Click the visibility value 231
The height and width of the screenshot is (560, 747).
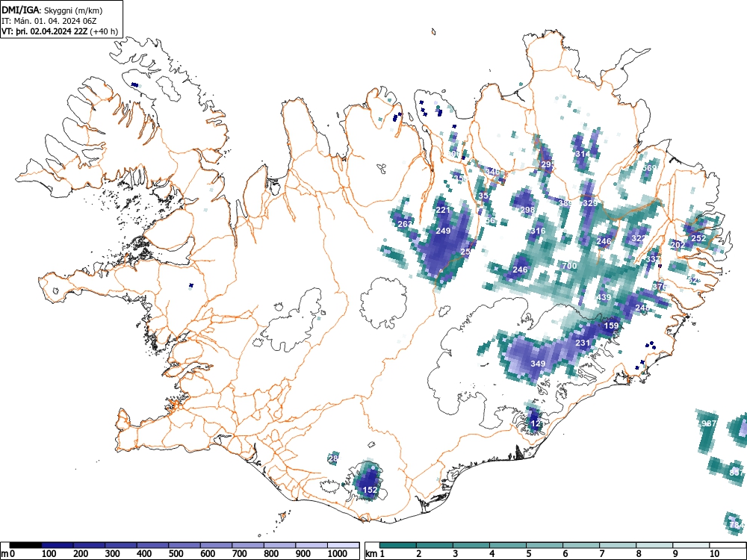(x=583, y=343)
